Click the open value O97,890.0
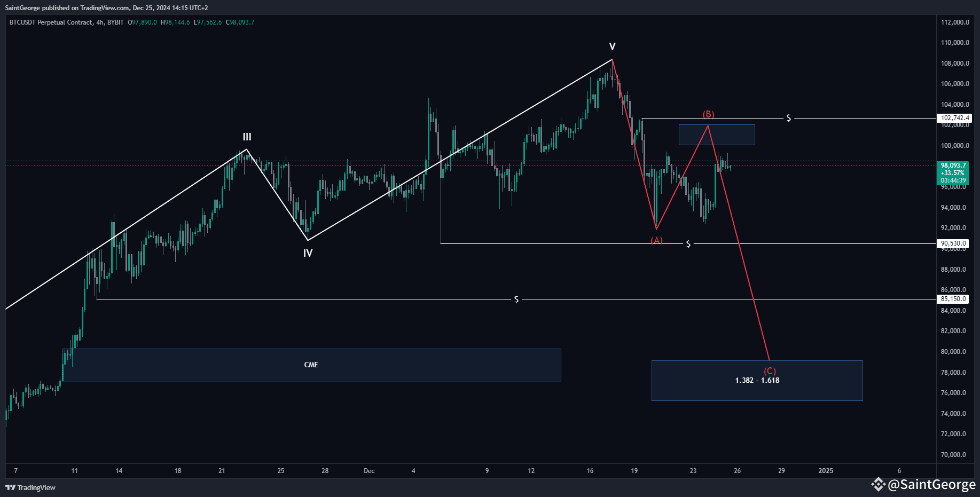980x497 pixels. [x=142, y=22]
